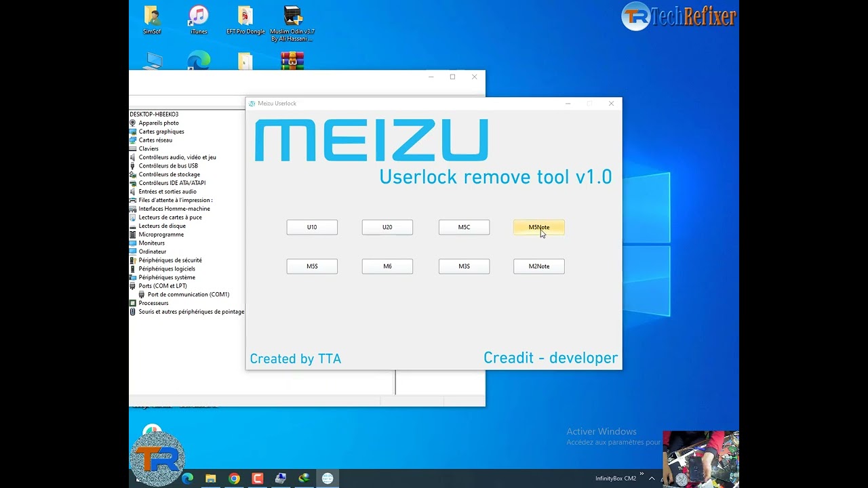Select the WinRAR desktop icon
This screenshot has height=488, width=868.
[292, 60]
